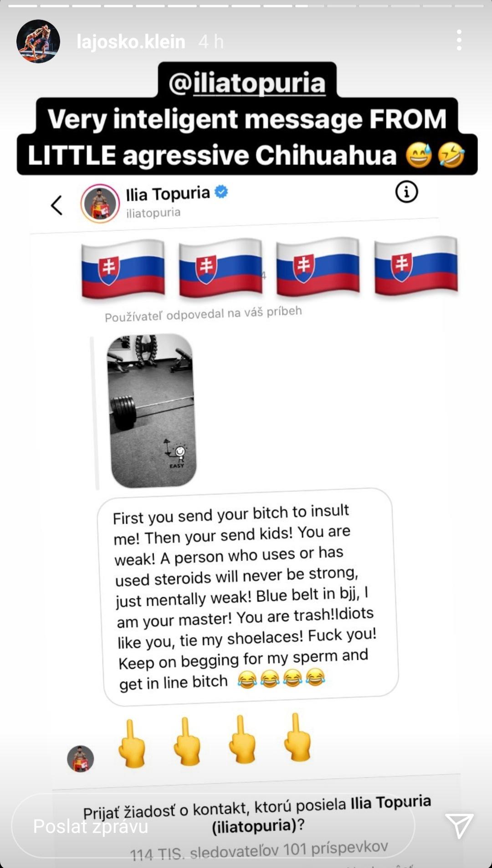Tap the message bubble starting "First you send"
Viewport: 492px width, 868px height.
pyautogui.click(x=247, y=597)
